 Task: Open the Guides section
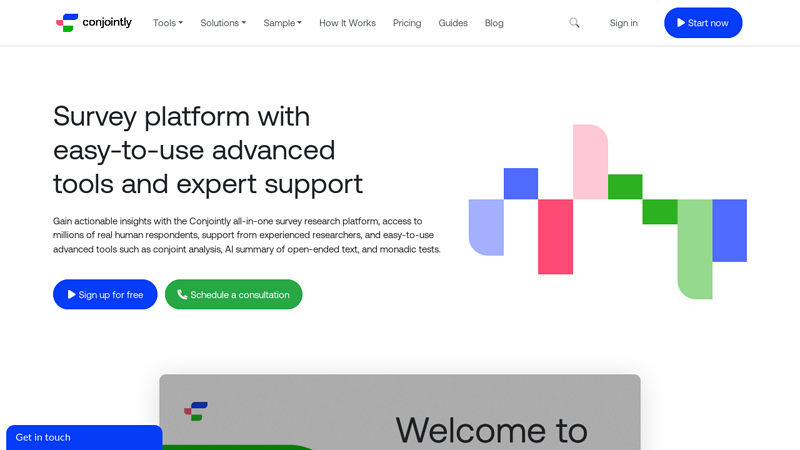[453, 23]
